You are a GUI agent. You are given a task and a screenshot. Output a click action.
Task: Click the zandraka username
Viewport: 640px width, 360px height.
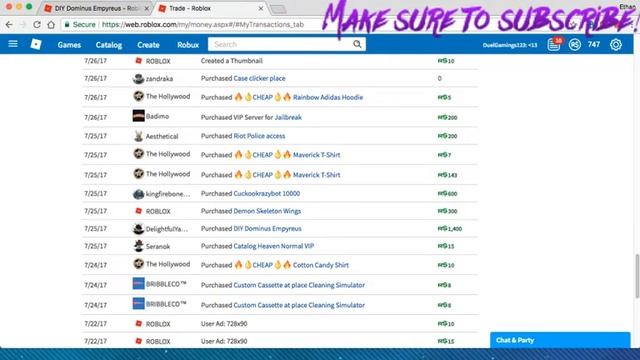[x=159, y=79]
